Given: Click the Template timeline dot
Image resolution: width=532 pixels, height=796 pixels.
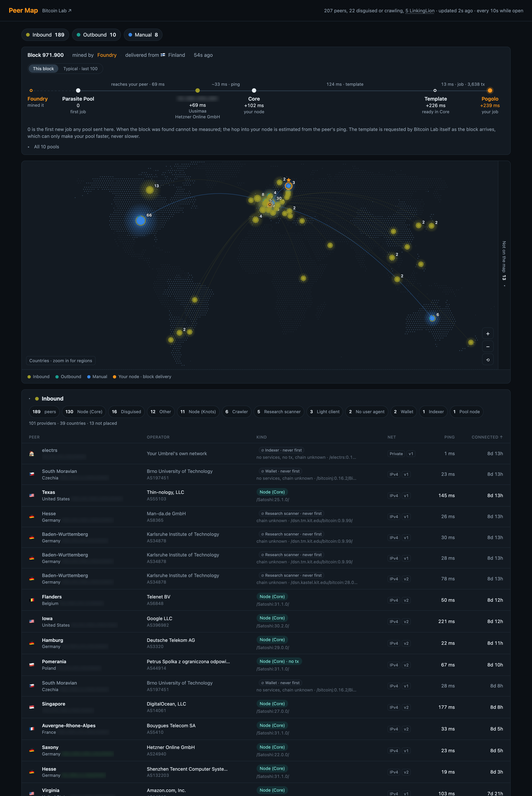Looking at the screenshot, I should 435,91.
